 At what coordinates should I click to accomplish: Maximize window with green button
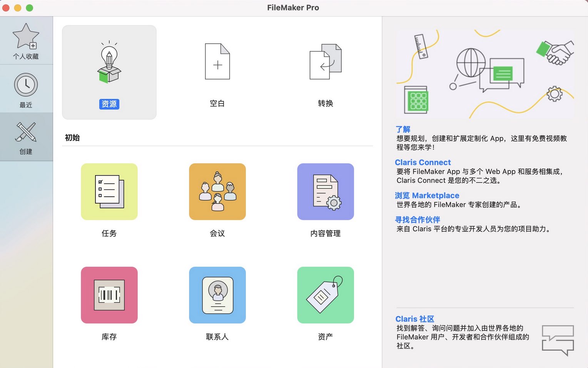coord(30,8)
